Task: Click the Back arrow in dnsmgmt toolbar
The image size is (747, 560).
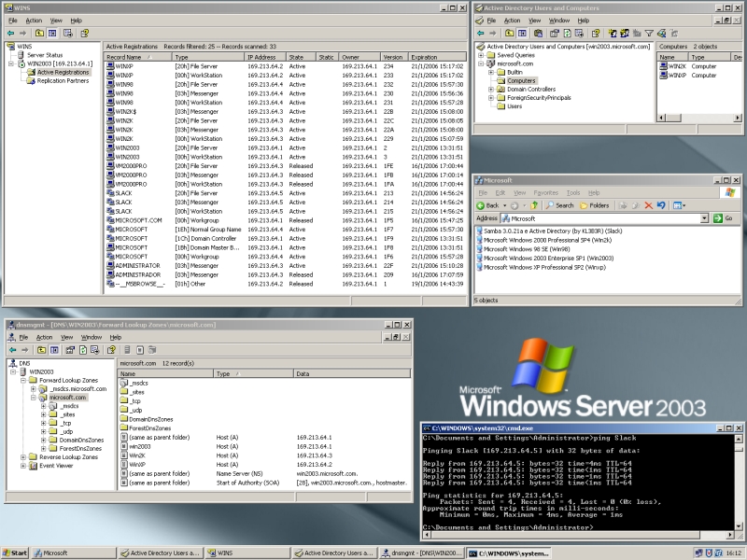Action: [x=13, y=350]
